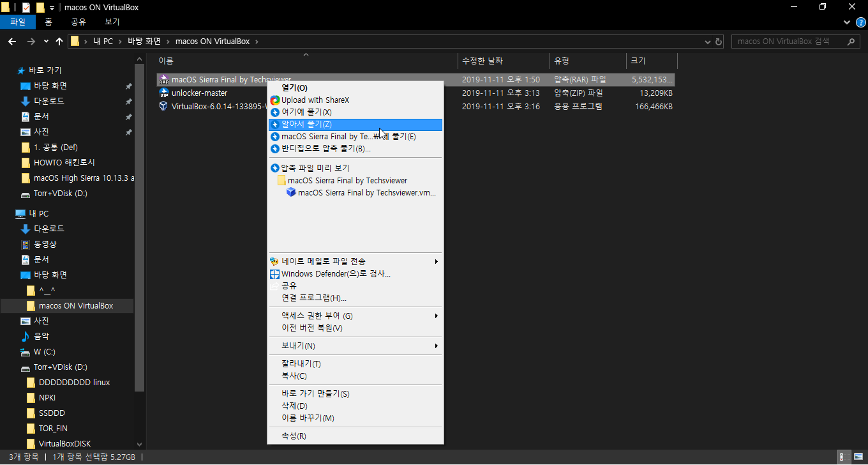Viewport: 868px width, 465px height.
Task: Sort by the '유형' column header
Action: (588, 61)
